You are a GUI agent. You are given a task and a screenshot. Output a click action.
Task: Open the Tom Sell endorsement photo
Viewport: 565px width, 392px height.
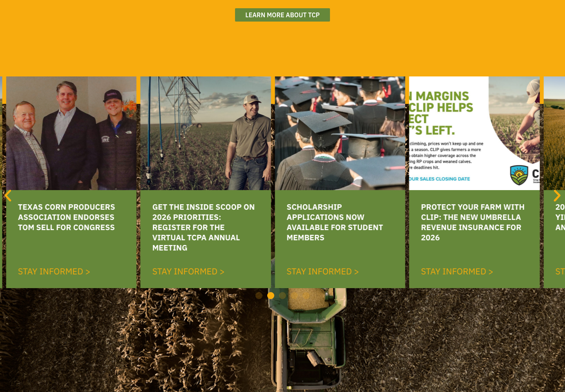click(x=71, y=133)
